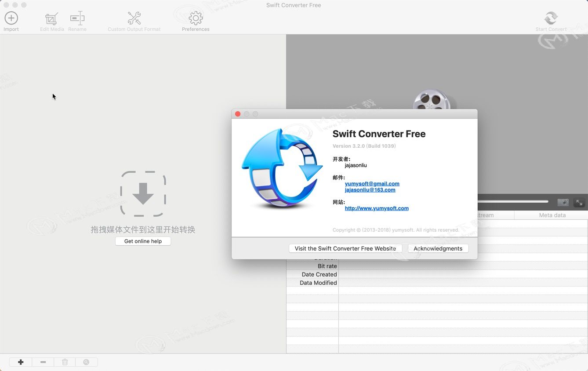Click the Chinese drag-media-files hint text
The height and width of the screenshot is (371, 588).
point(143,229)
